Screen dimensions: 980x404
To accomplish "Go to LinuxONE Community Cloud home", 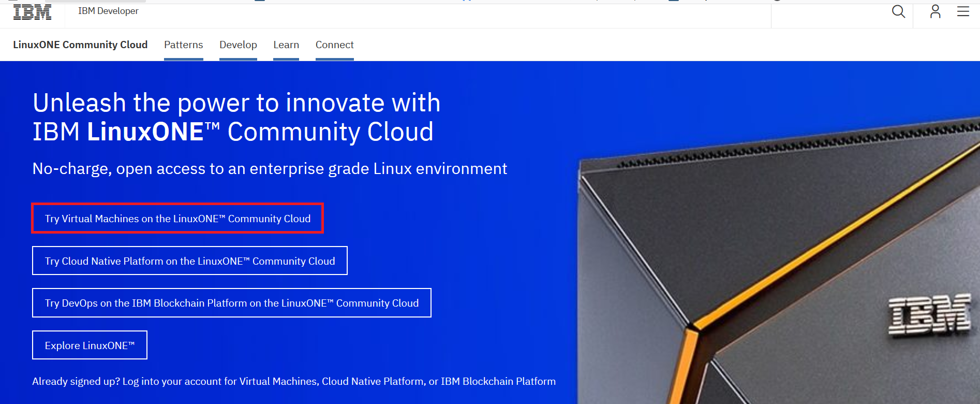I will pos(80,45).
